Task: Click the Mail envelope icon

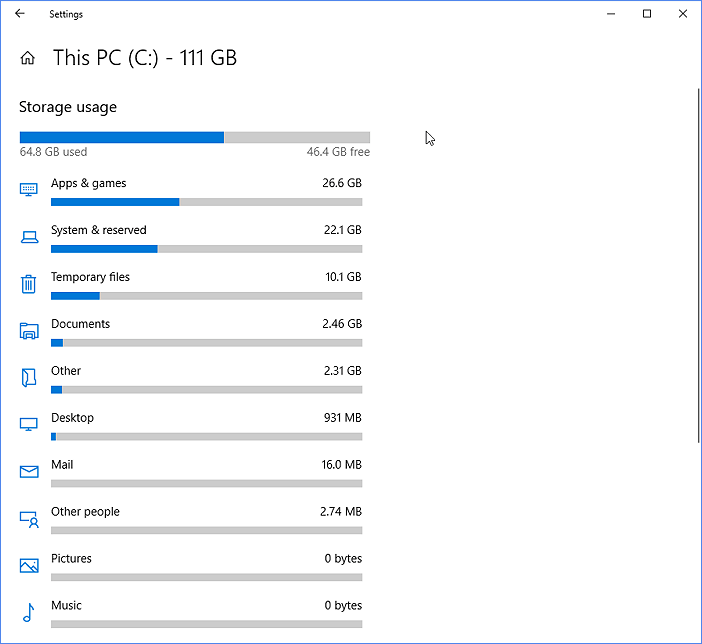Action: click(x=29, y=472)
